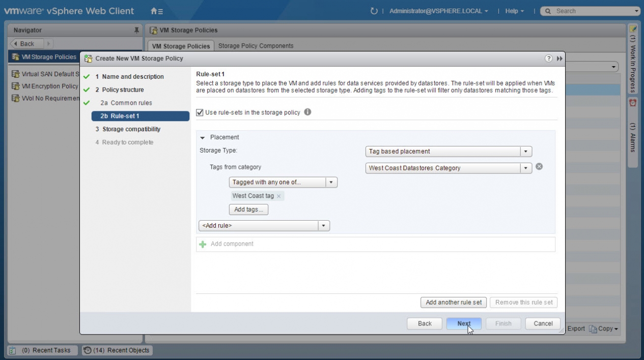Open the wizard help question mark icon
The image size is (644, 360).
coord(549,58)
